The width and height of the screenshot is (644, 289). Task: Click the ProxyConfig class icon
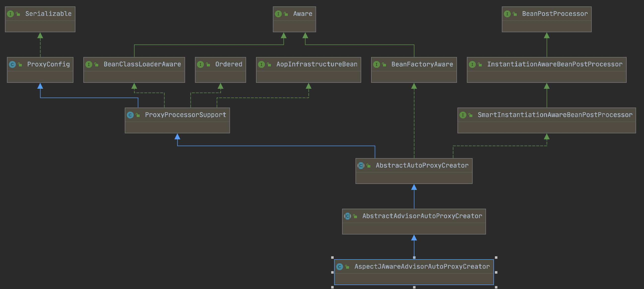(x=12, y=64)
